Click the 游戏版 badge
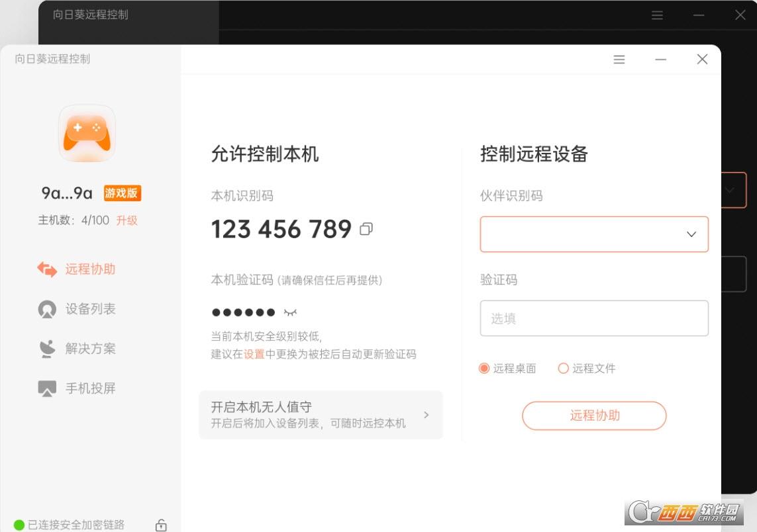This screenshot has width=757, height=532. 123,193
